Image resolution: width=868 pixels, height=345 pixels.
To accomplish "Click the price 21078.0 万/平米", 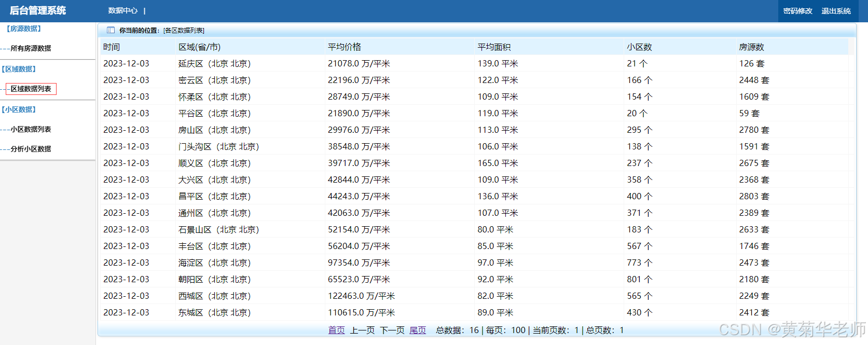I will click(x=359, y=64).
